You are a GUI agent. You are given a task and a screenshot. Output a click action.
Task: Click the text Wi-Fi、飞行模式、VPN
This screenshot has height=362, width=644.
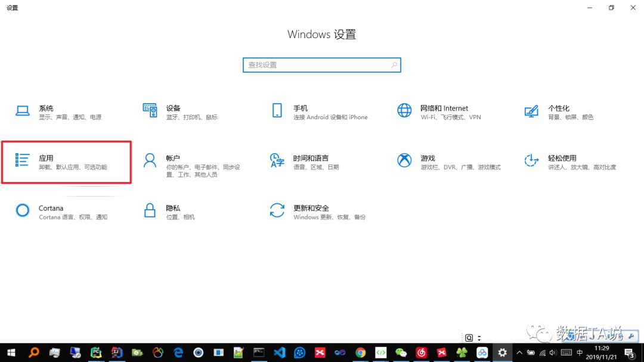tap(451, 117)
